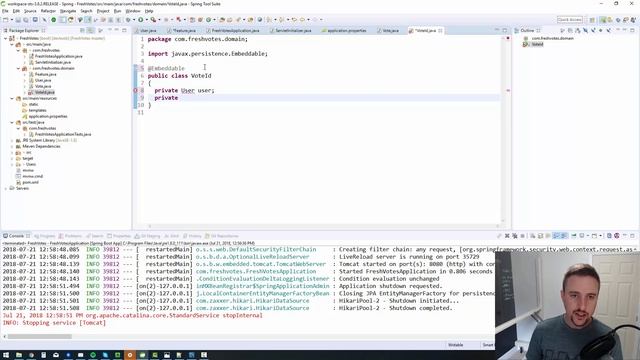Click the Run External Tools icon
This screenshot has width=640, height=360.
[x=153, y=20]
